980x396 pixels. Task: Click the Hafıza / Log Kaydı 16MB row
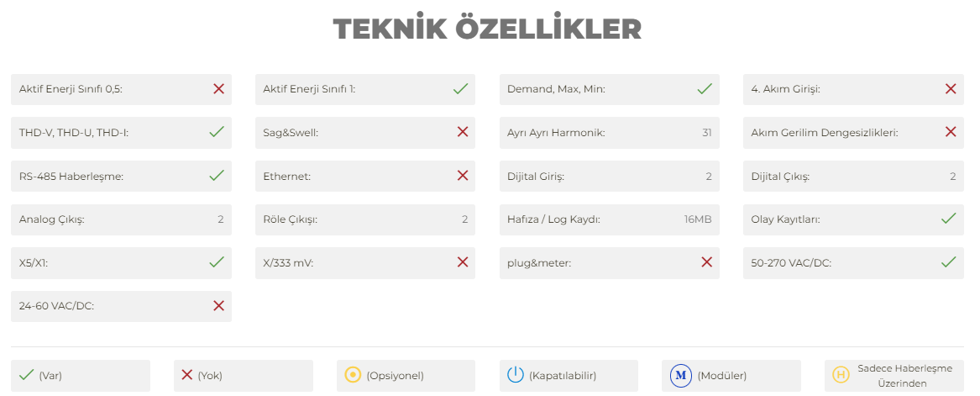point(610,219)
